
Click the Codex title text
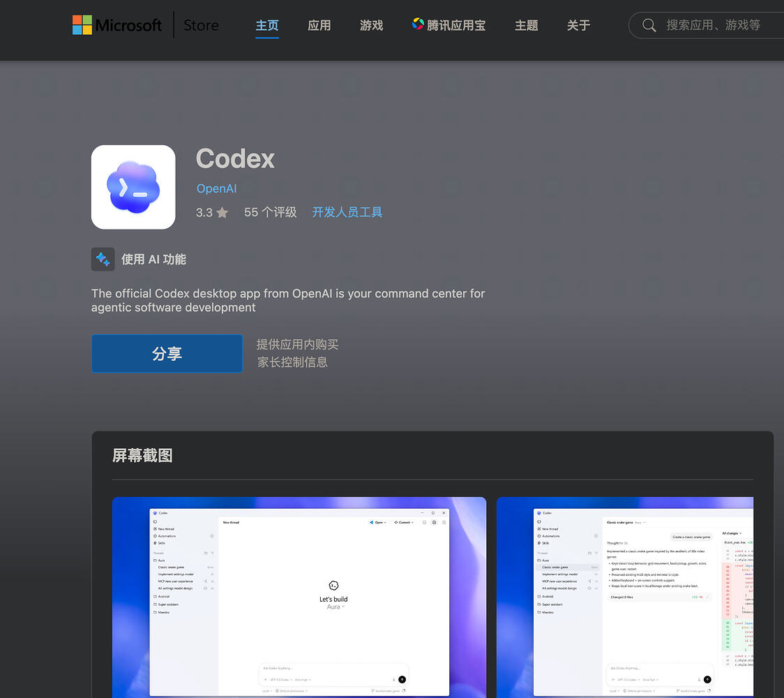click(x=235, y=159)
